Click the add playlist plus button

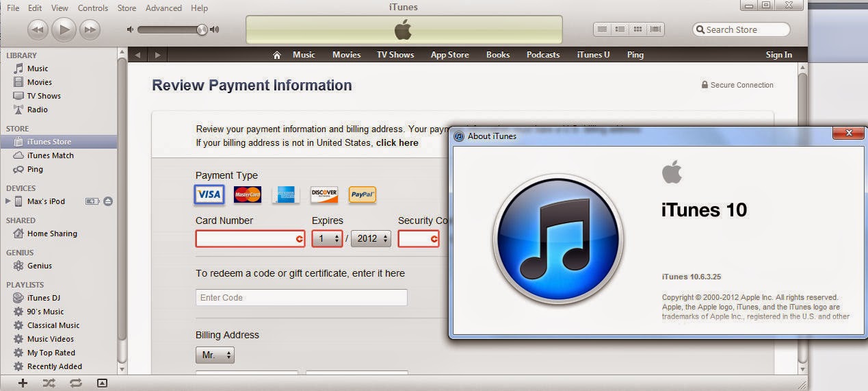coord(23,383)
